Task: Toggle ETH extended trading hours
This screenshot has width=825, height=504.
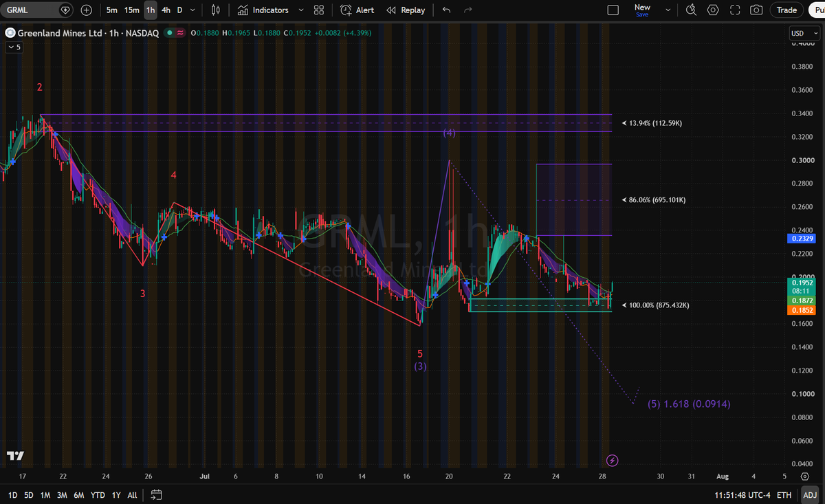Action: (x=784, y=494)
